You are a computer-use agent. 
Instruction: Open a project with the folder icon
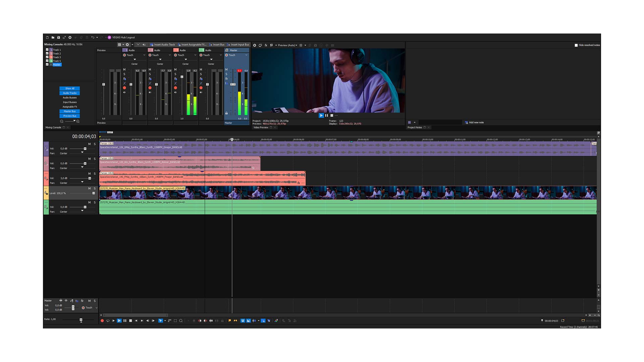[53, 38]
